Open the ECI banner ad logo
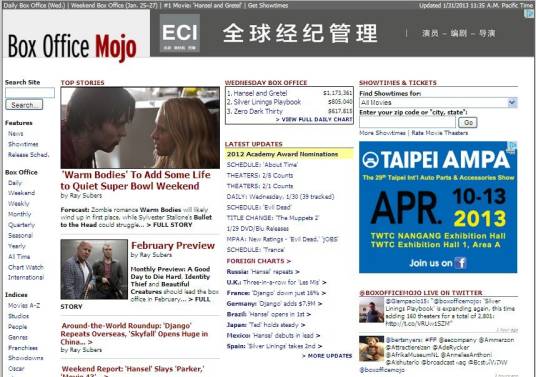 tap(180, 33)
